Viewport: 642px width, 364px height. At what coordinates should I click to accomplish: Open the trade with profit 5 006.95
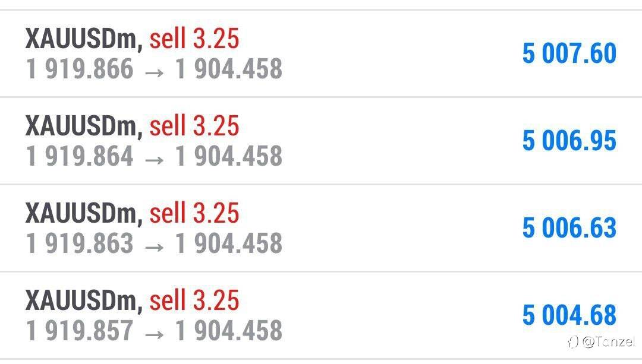coord(321,141)
